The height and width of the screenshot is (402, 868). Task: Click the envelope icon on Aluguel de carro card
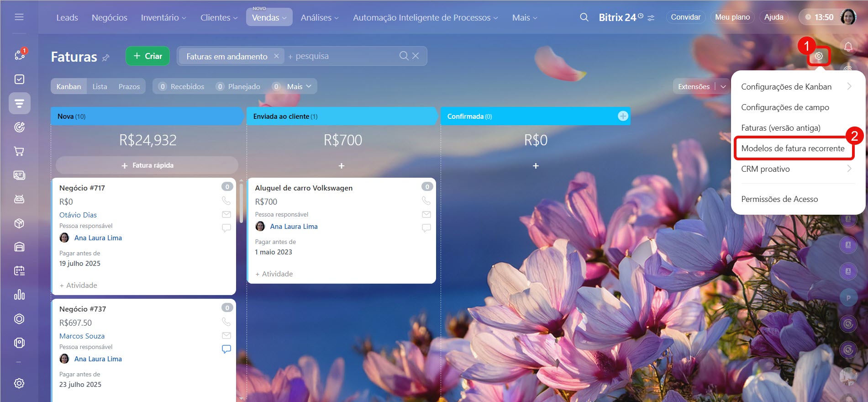(426, 214)
